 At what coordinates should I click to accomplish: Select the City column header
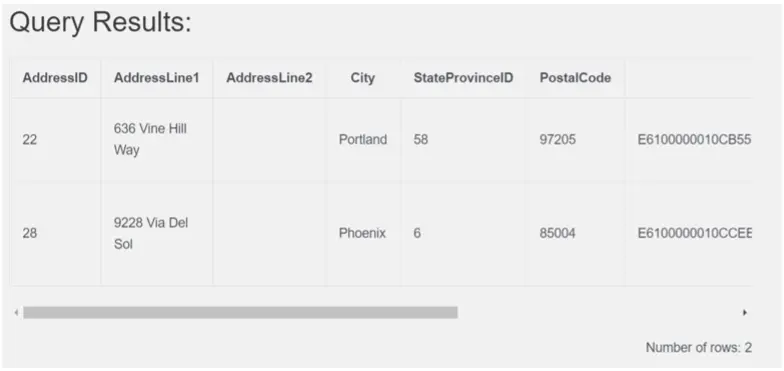pos(363,78)
